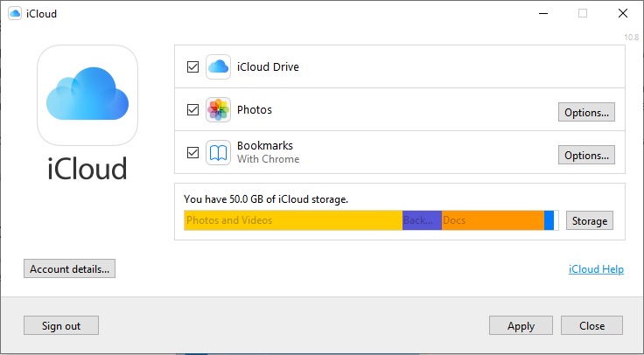Close the iCloud panel with Close button

(x=591, y=325)
